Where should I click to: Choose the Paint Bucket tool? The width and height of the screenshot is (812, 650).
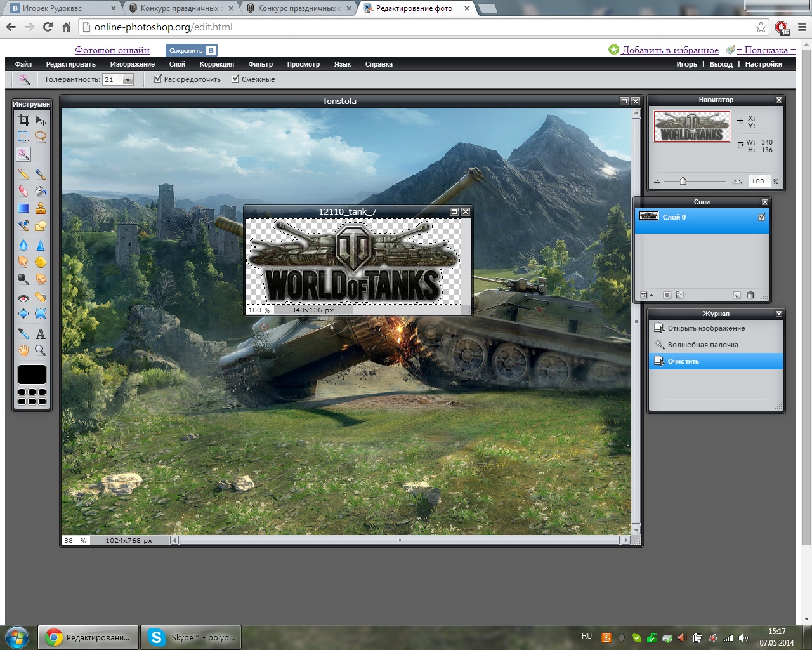[41, 191]
